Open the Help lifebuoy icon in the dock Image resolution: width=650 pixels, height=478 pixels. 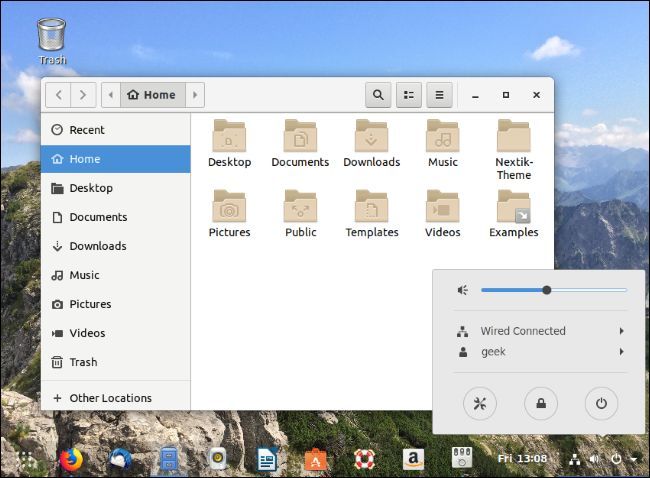(364, 459)
